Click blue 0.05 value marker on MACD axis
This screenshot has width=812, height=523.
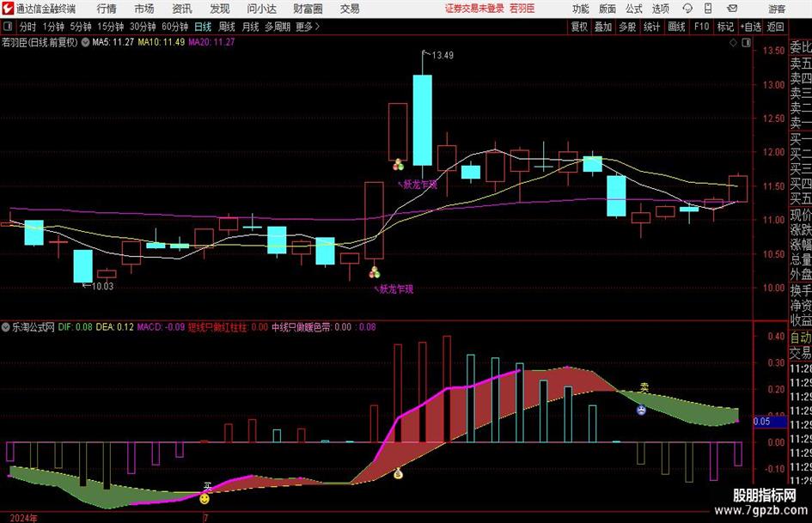point(770,422)
